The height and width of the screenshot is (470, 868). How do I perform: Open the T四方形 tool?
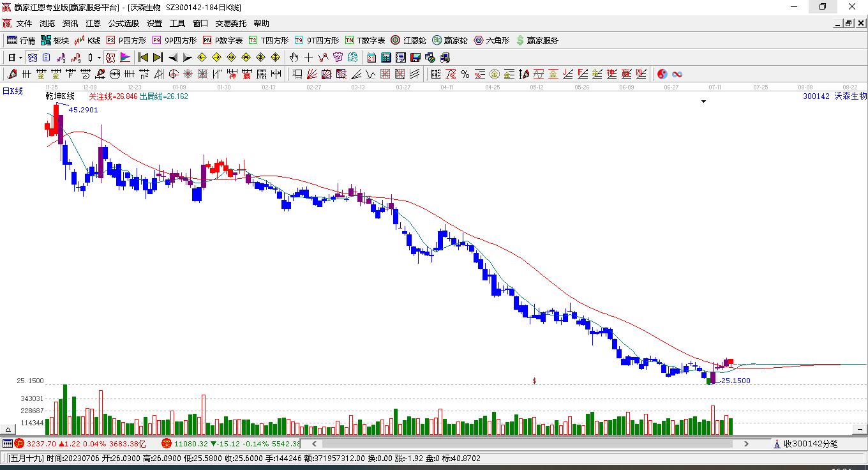point(269,40)
